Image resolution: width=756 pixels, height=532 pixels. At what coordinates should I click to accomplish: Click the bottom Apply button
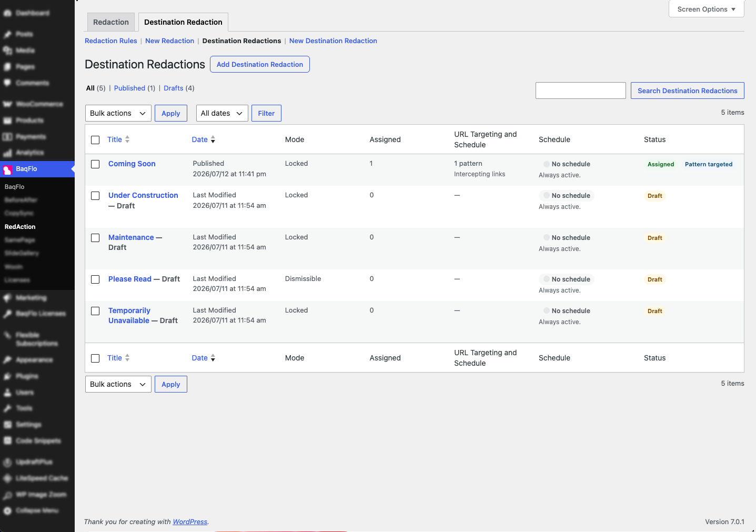click(171, 384)
